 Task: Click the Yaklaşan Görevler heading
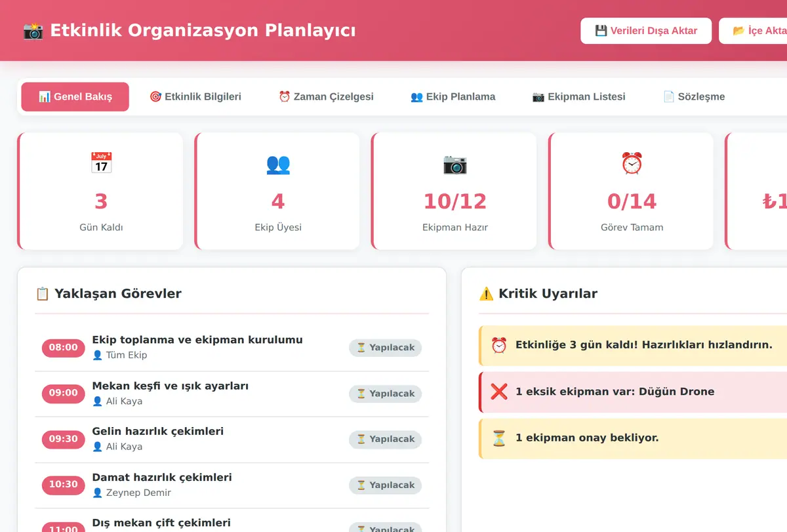pos(118,293)
